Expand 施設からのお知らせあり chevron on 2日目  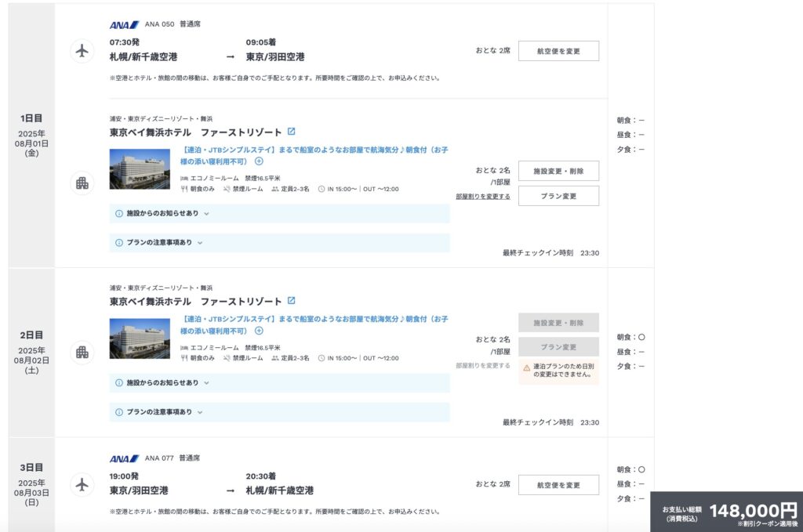206,383
